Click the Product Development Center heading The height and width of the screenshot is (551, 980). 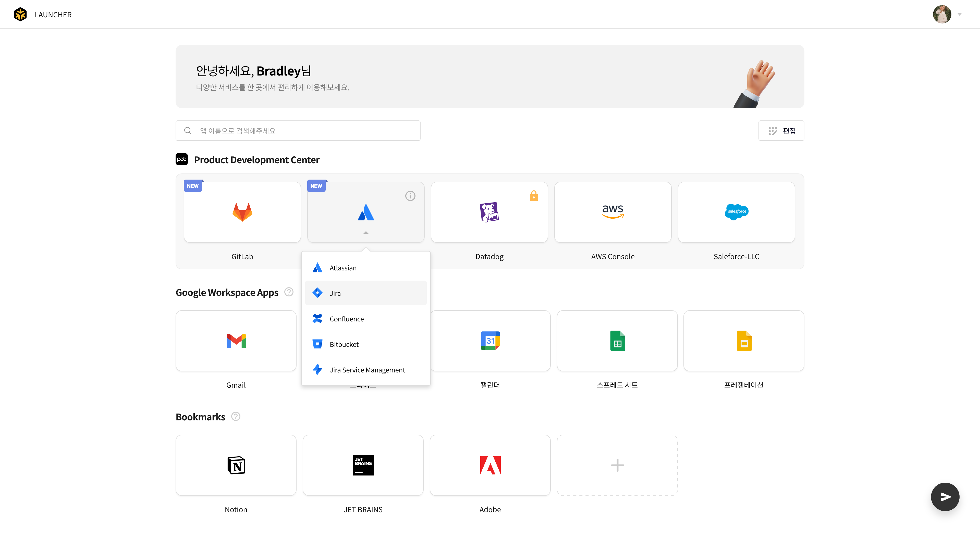(257, 160)
